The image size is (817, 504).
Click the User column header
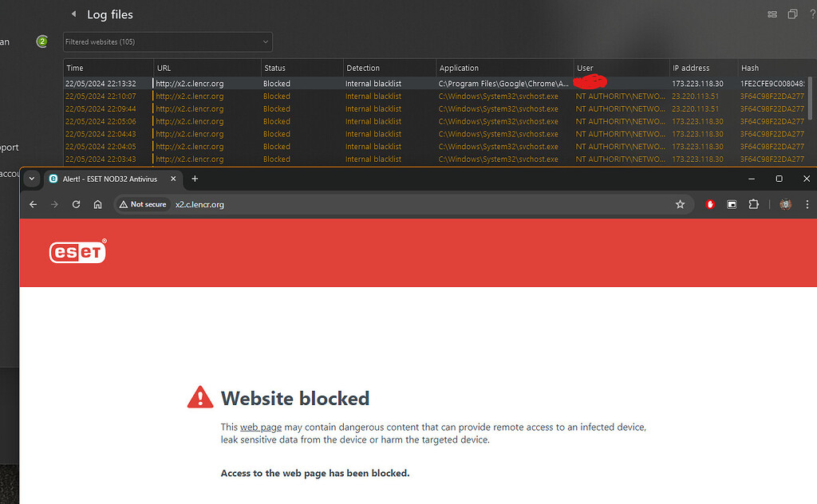tap(621, 69)
